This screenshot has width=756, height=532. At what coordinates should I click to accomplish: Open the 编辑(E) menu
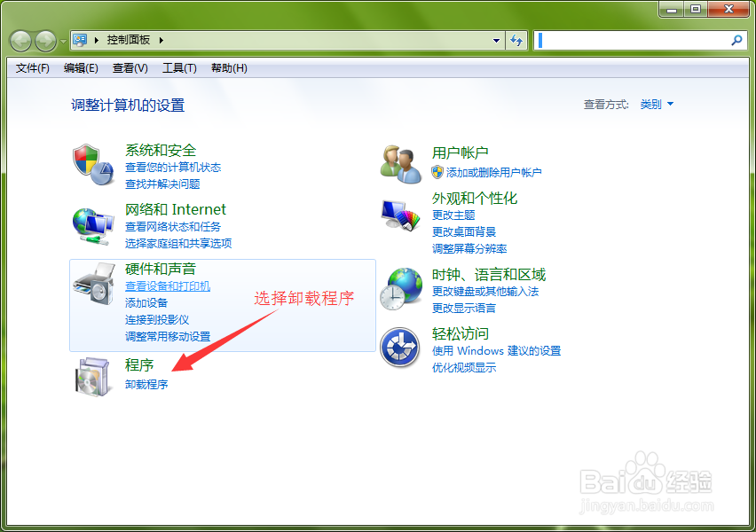[81, 68]
